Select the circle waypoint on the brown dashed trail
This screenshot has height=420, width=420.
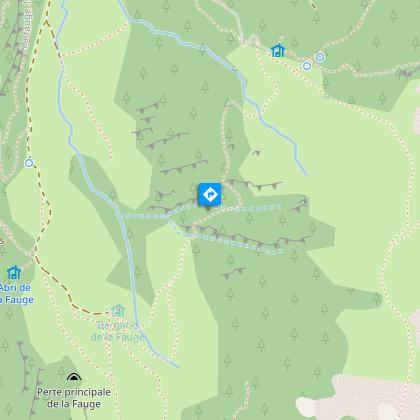(29, 163)
